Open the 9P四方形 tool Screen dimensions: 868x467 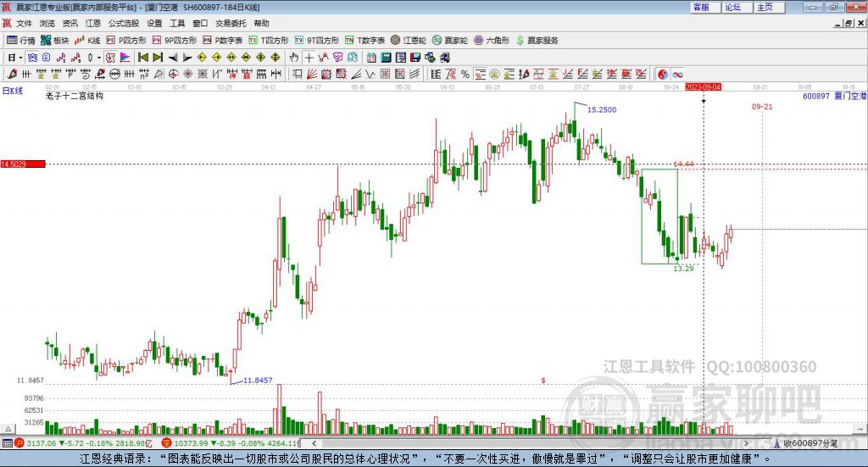[174, 41]
